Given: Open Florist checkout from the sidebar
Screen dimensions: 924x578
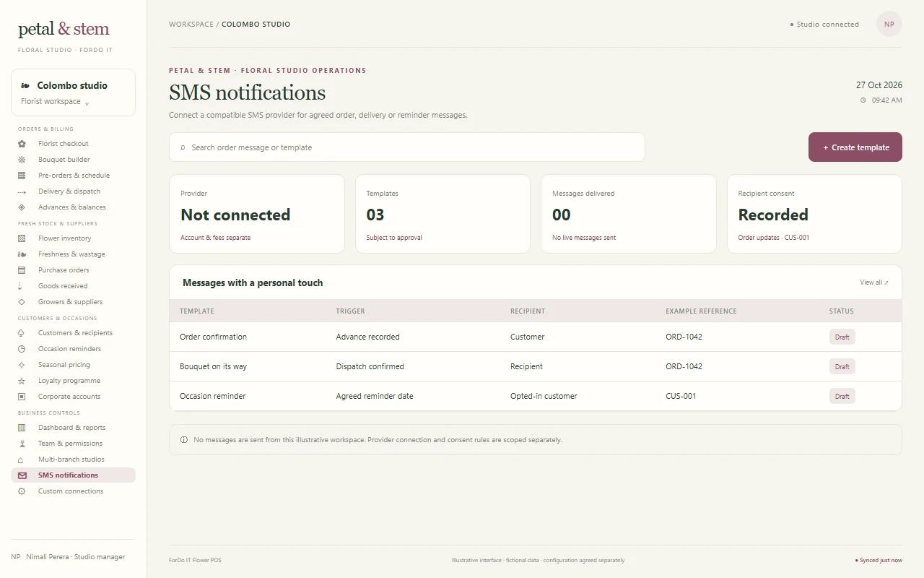Looking at the screenshot, I should coord(73,144).
